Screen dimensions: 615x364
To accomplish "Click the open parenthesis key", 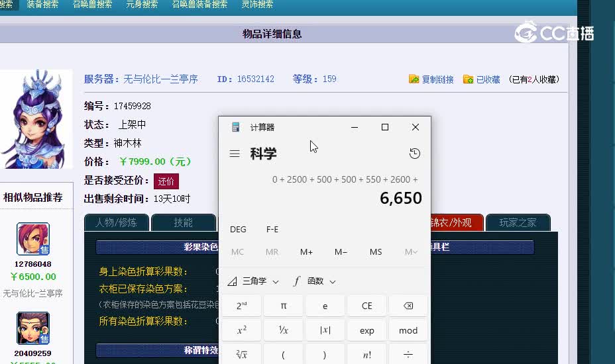I will pos(283,354).
